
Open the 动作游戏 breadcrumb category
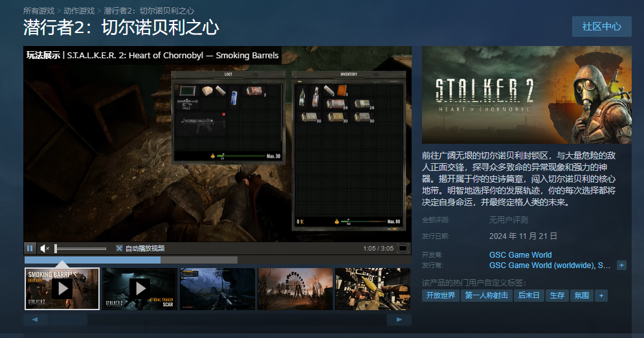point(79,11)
